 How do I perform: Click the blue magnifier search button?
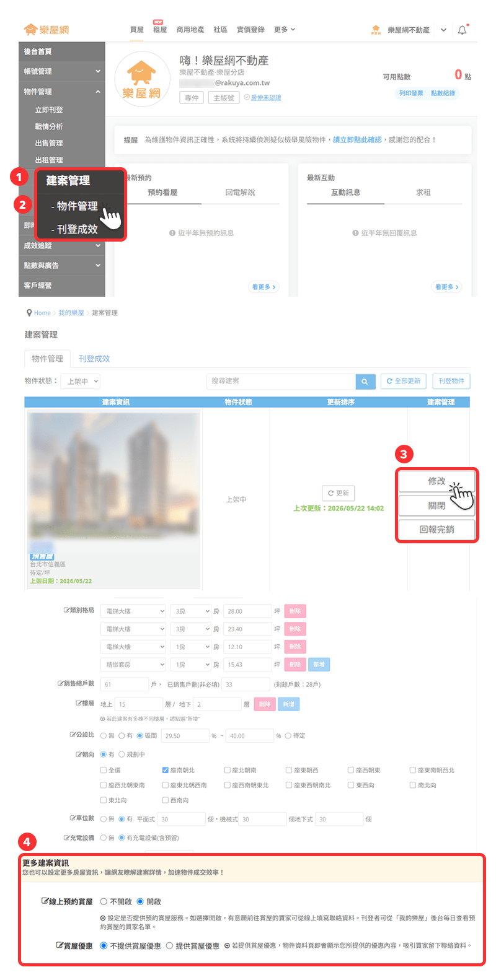click(x=365, y=382)
